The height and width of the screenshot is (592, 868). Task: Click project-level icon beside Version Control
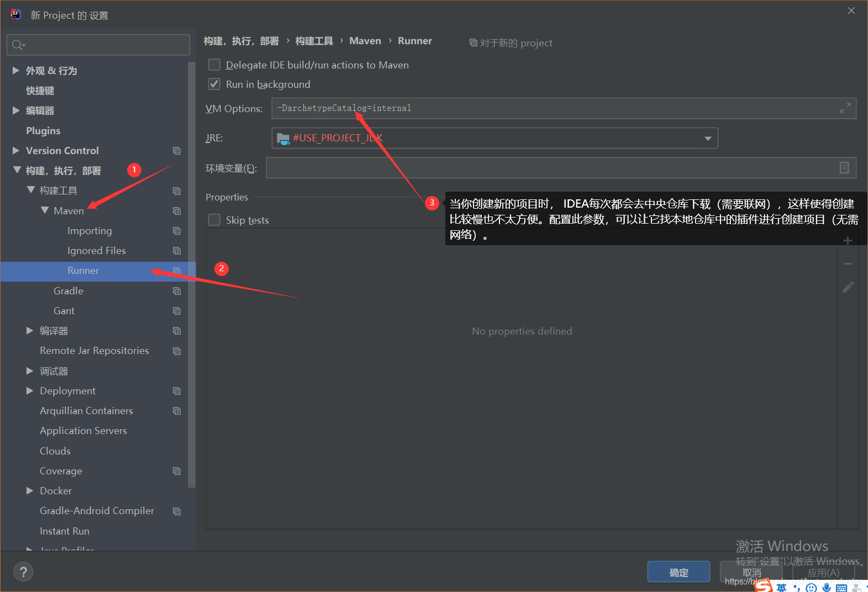pyautogui.click(x=177, y=151)
